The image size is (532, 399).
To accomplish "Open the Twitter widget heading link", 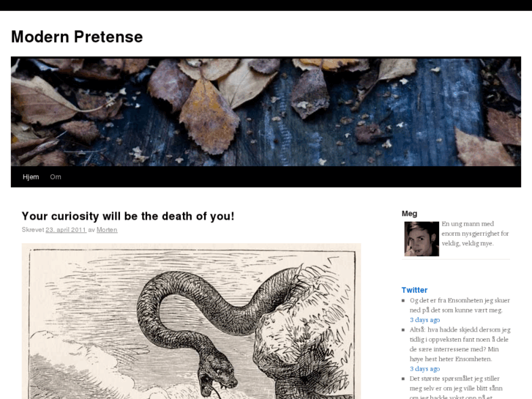I will coord(414,290).
